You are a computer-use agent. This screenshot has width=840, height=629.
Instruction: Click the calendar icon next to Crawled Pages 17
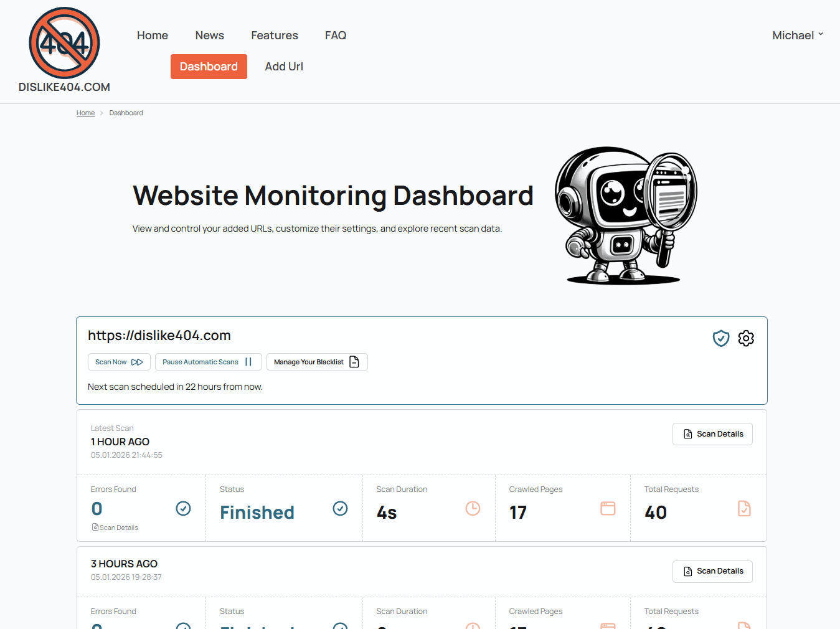[x=608, y=508]
